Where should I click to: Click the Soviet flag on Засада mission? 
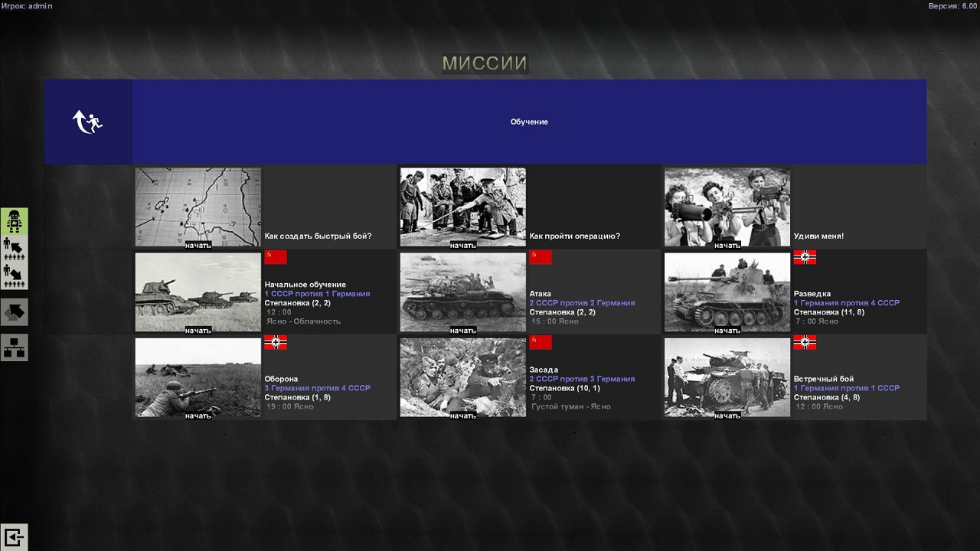(540, 342)
